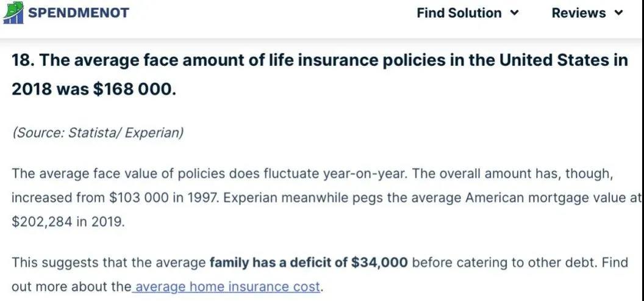Click the SpendMeNot logo icon
644x301 pixels.
click(x=13, y=12)
